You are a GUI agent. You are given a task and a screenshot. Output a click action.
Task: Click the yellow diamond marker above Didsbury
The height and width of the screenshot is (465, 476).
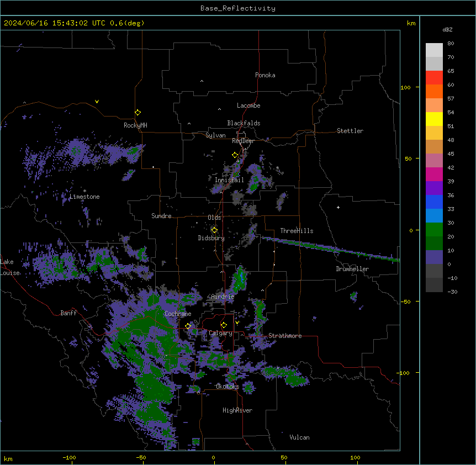[214, 230]
